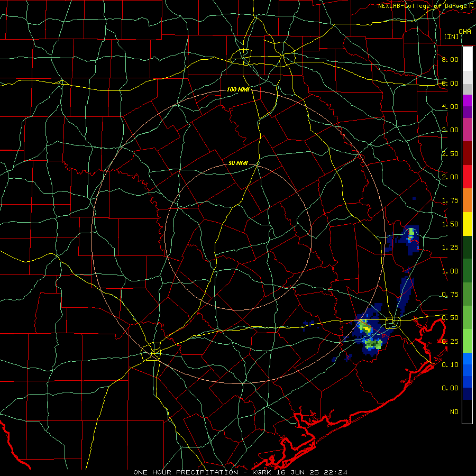Click the 1.00 legend value

tap(450, 271)
